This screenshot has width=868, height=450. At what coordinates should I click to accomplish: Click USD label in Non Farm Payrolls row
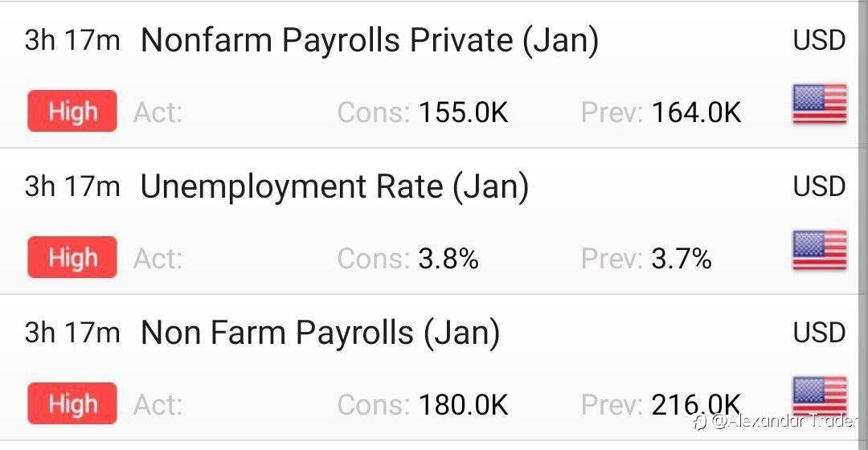[819, 333]
